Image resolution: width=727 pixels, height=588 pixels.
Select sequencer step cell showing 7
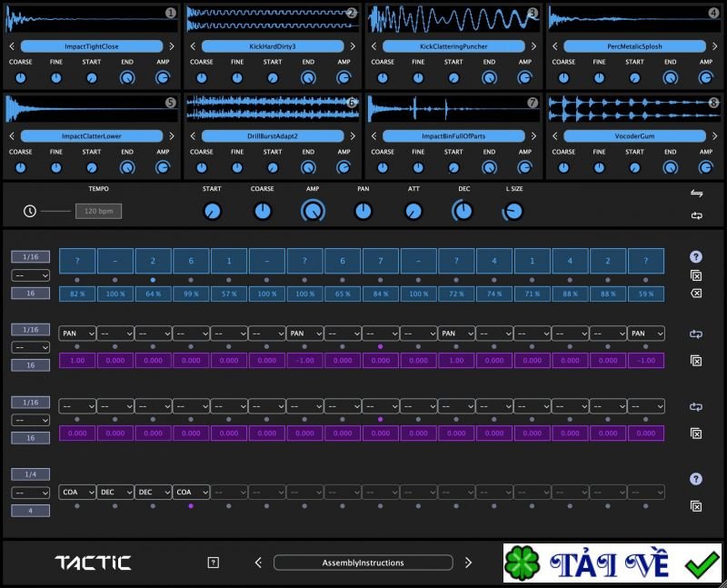pos(380,261)
